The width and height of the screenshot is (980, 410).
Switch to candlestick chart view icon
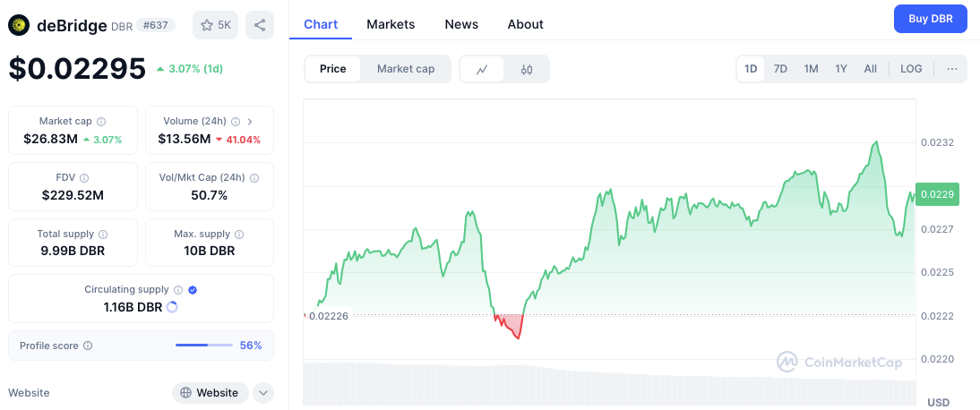pos(526,69)
